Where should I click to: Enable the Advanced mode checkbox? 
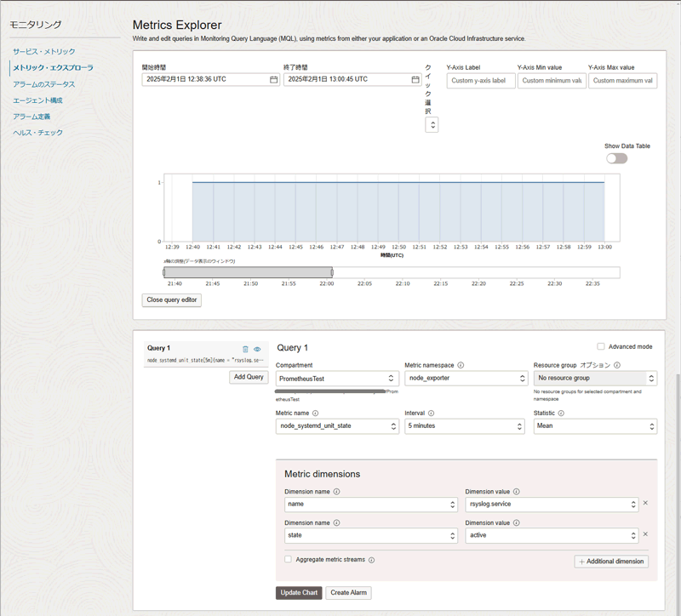tap(601, 346)
